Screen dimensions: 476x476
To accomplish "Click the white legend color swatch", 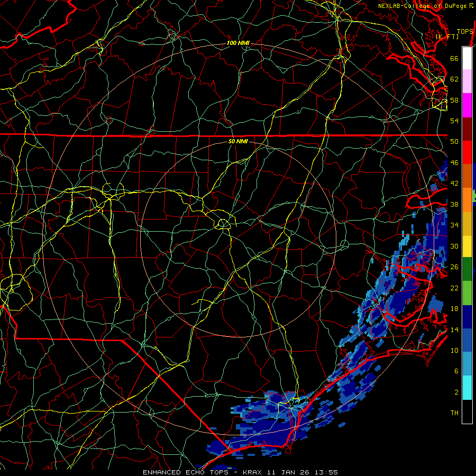I will (x=467, y=58).
